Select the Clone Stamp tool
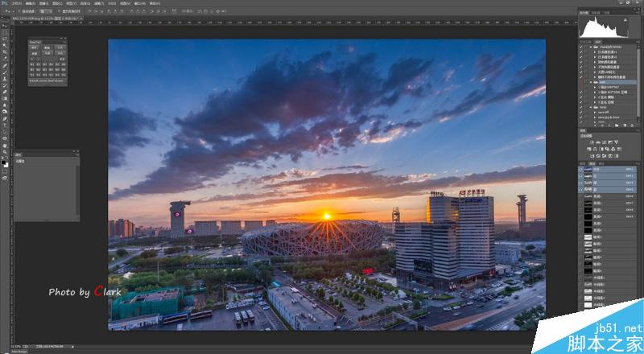Screen dimensions: 644x354 coord(5,78)
